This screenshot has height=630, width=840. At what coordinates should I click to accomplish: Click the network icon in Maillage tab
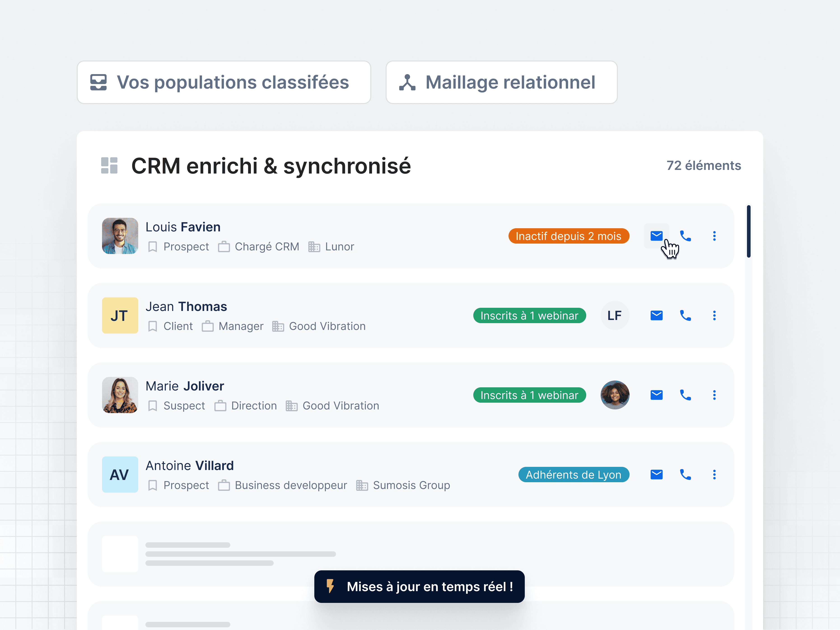tap(407, 82)
